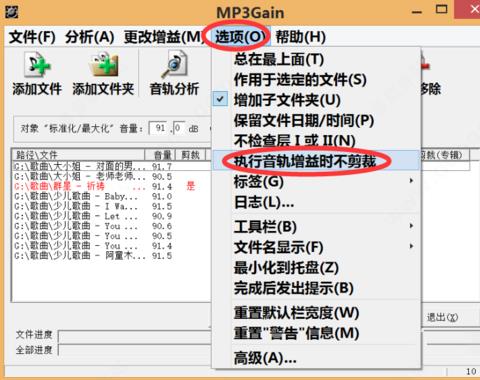Enable 执行音轨增益时不剪裁 option
Screen dimensions: 480x380
click(316, 161)
